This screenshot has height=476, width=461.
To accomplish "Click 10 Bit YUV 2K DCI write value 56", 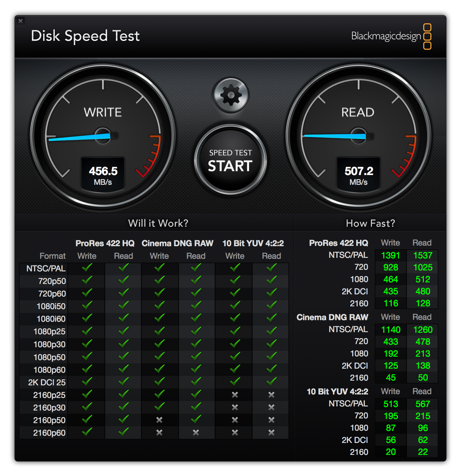I will [391, 440].
